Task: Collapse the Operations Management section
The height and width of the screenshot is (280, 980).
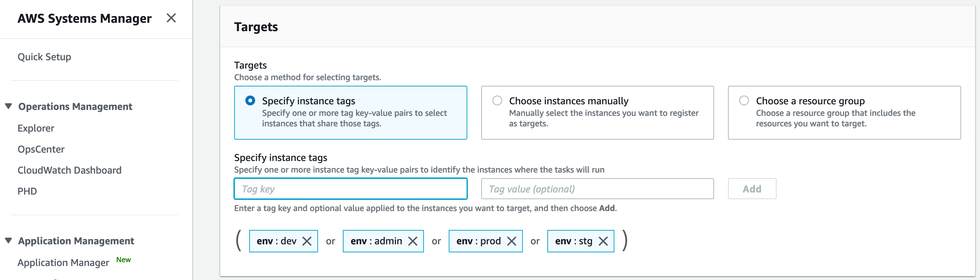Action: point(8,106)
